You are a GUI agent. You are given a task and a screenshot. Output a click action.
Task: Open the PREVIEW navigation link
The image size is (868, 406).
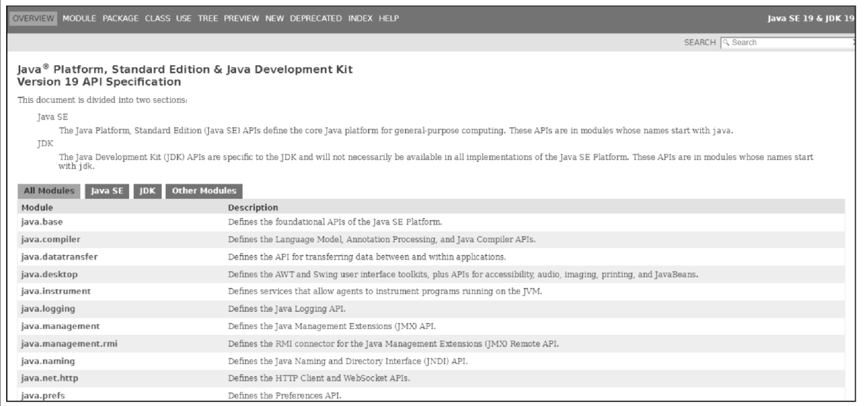(241, 18)
